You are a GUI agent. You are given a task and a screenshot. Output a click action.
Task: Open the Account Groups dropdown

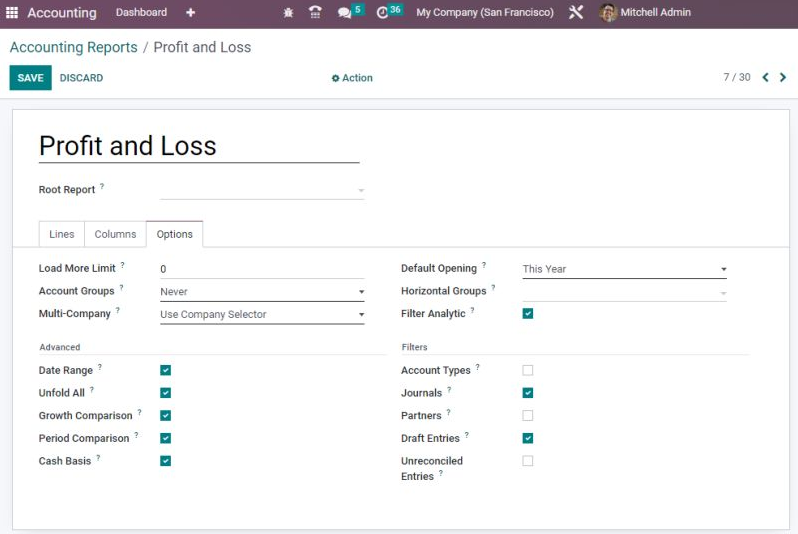click(x=262, y=292)
